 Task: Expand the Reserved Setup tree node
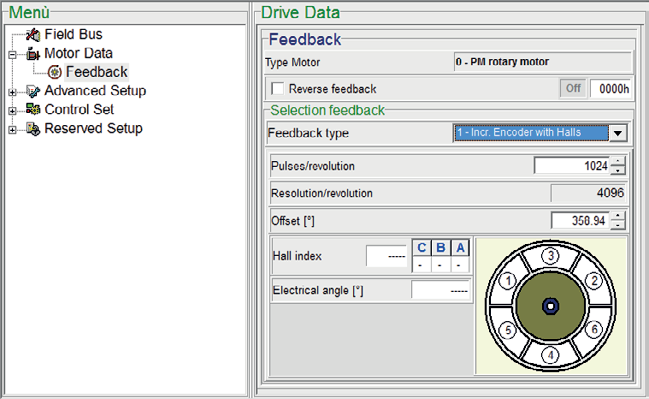click(12, 130)
